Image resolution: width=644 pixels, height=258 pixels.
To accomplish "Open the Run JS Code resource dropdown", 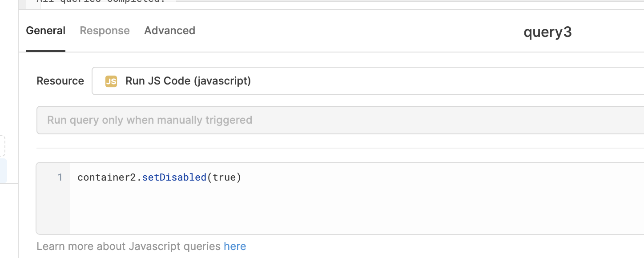I will 368,81.
